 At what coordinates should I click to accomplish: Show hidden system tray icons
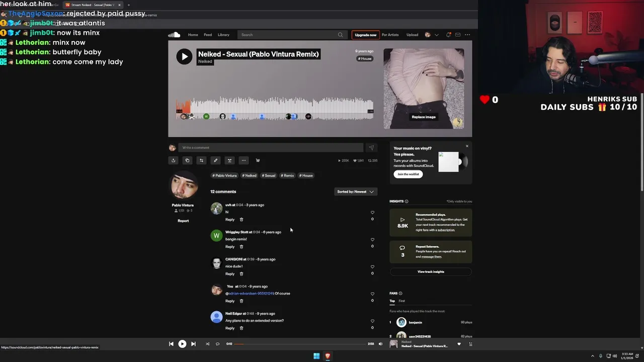pyautogui.click(x=592, y=356)
